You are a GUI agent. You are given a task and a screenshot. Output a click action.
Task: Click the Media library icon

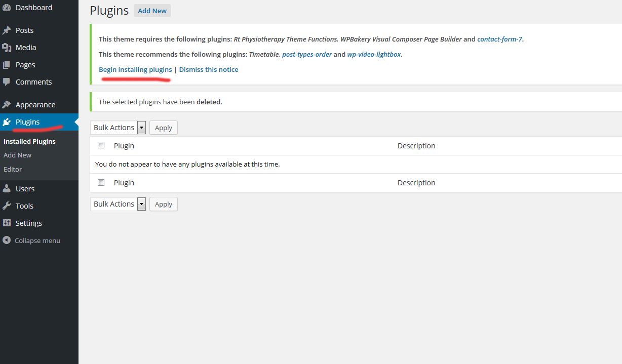(x=7, y=48)
